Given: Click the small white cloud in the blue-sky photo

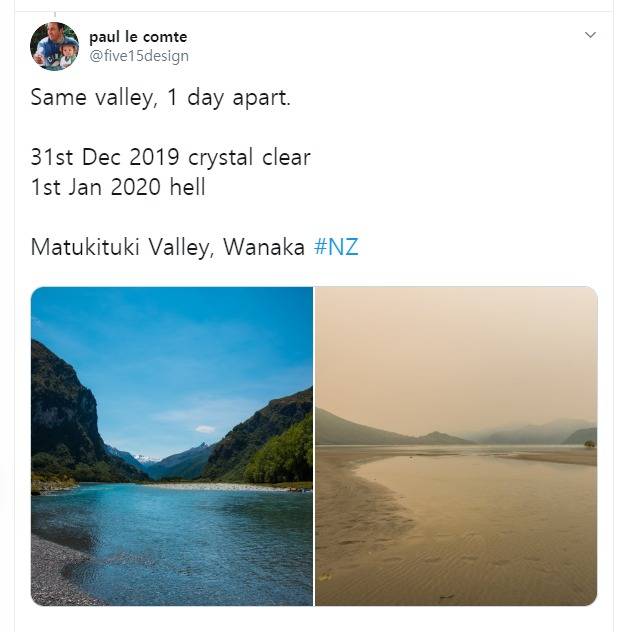Looking at the screenshot, I should (x=205, y=429).
